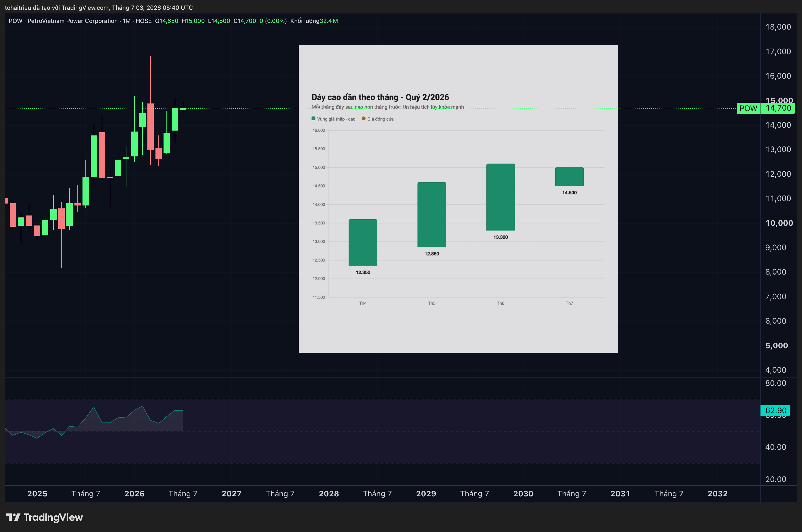
Task: Click the 'Giá đóng cửa' legend text
Action: pos(380,119)
